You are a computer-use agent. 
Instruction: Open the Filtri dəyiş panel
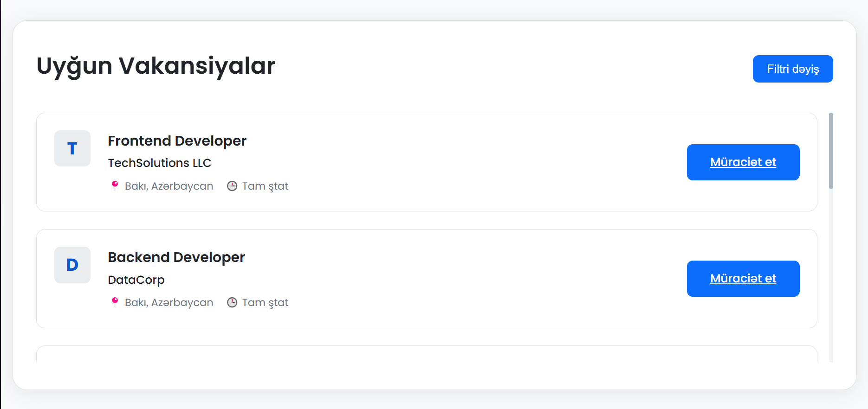793,69
